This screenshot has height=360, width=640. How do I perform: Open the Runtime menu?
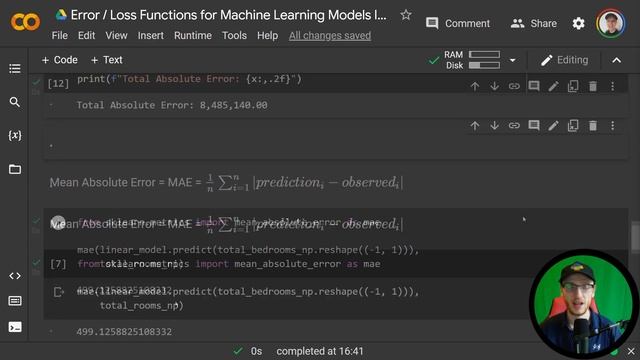(x=193, y=36)
